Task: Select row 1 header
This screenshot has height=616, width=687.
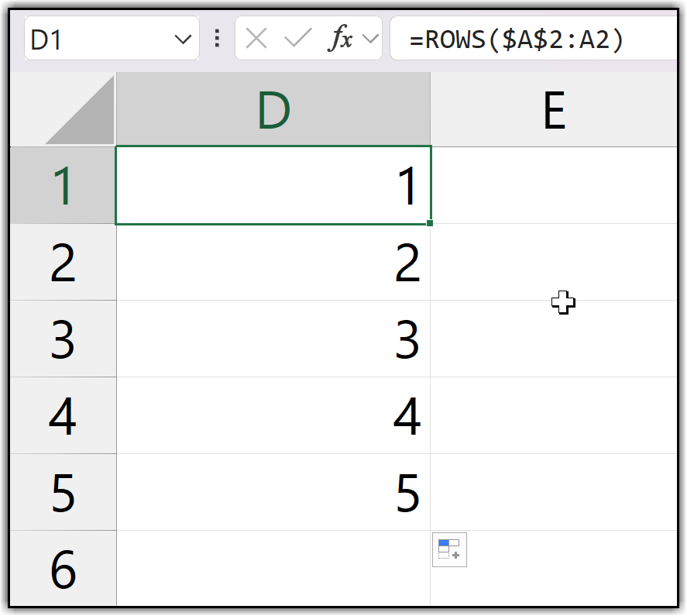Action: [63, 186]
